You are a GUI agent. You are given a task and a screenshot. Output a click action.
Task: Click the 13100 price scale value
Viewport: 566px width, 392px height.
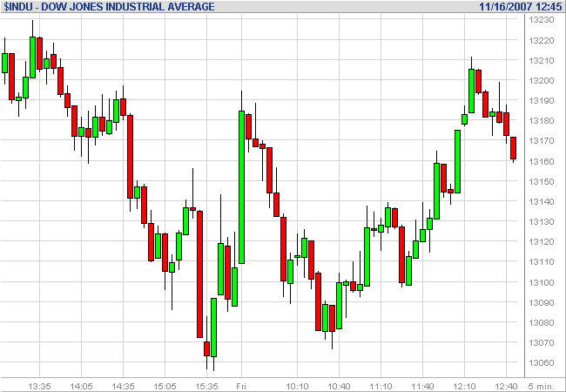[x=541, y=282]
